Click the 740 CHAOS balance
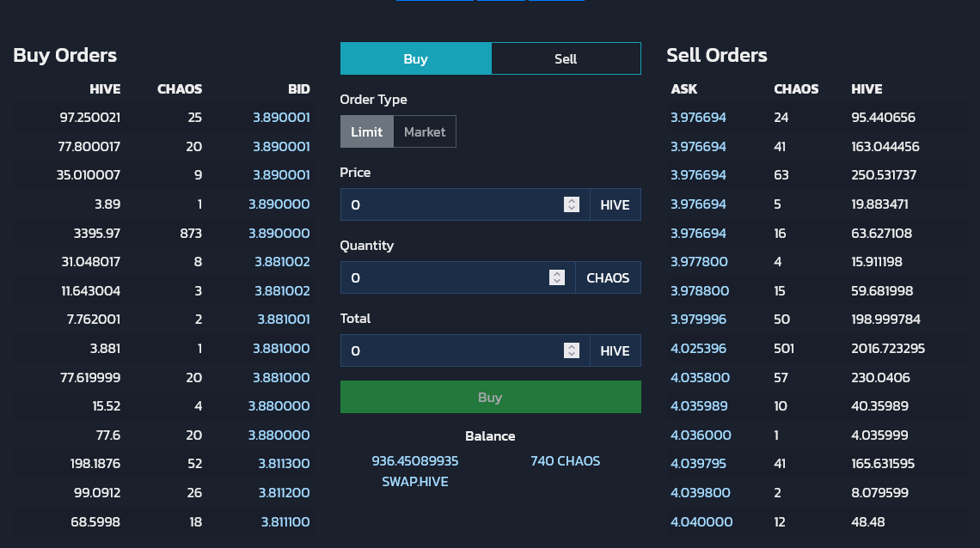Image resolution: width=980 pixels, height=548 pixels. 565,460
